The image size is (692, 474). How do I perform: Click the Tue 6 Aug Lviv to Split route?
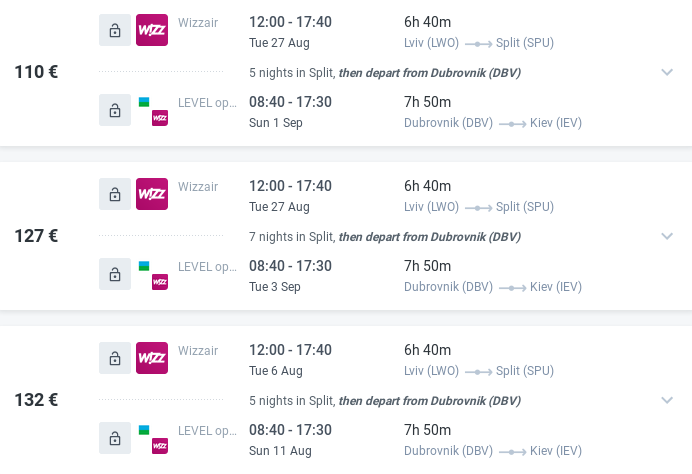pos(478,371)
